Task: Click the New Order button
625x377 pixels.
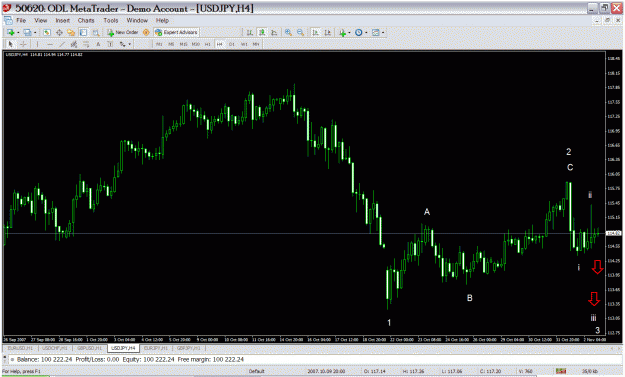Action: [122, 32]
